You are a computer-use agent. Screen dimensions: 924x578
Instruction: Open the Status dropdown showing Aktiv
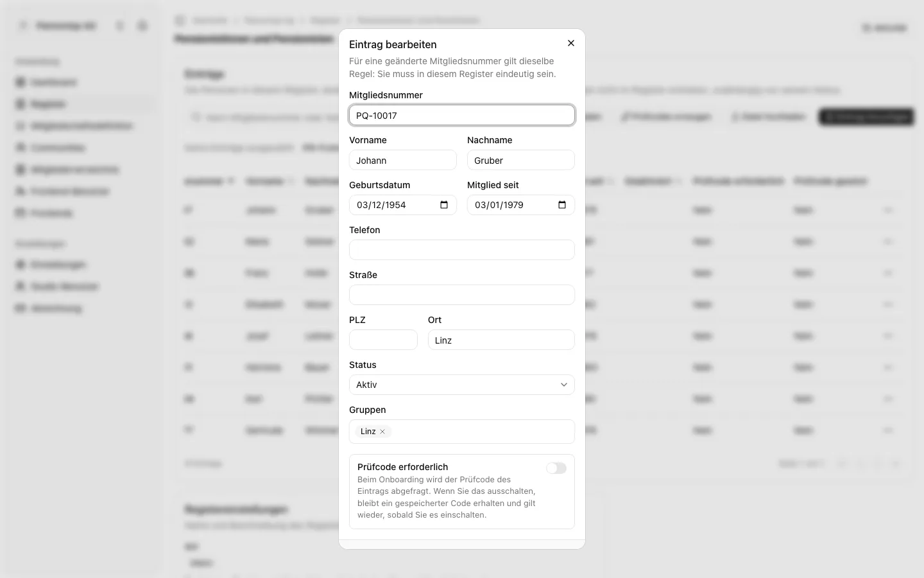tap(462, 385)
